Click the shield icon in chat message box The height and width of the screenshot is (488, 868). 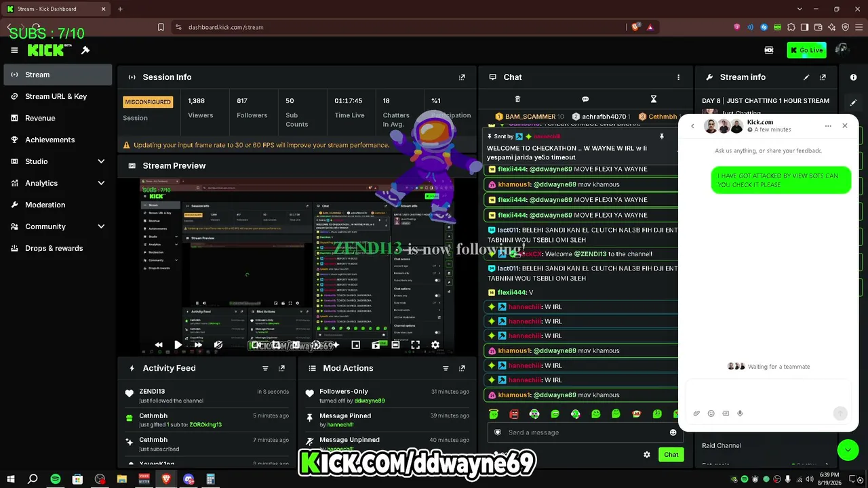(498, 432)
